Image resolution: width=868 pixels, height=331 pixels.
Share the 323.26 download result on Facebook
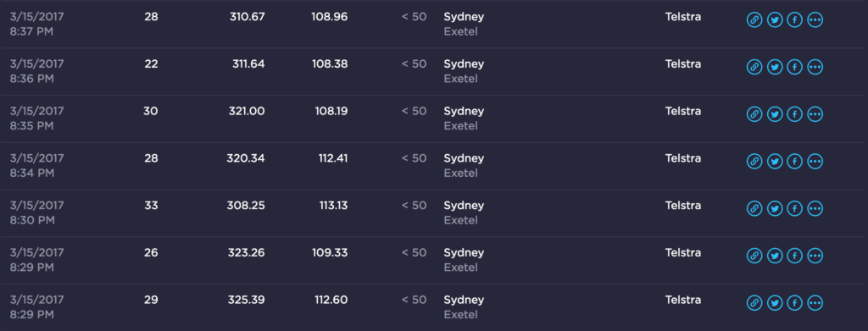(794, 256)
